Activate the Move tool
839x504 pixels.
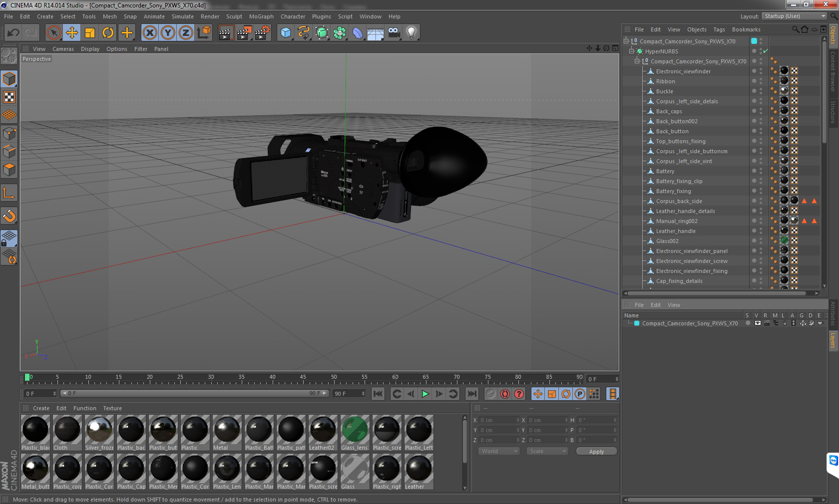72,33
